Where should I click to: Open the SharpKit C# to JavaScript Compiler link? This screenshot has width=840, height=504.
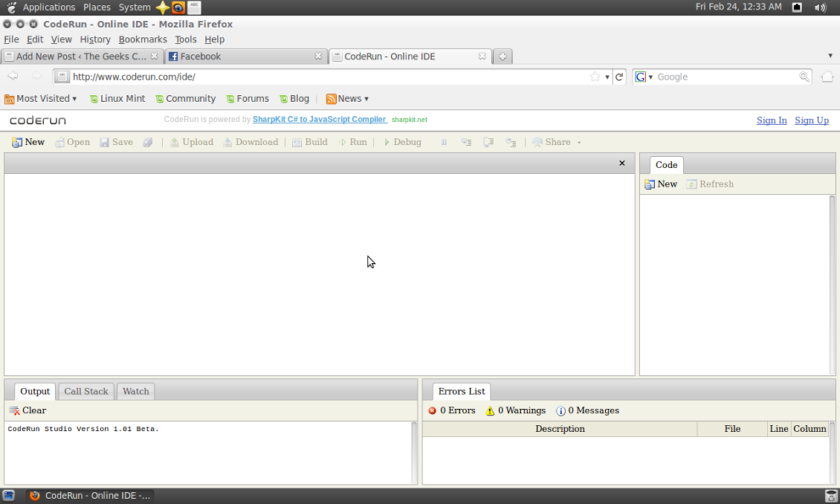[x=319, y=120]
